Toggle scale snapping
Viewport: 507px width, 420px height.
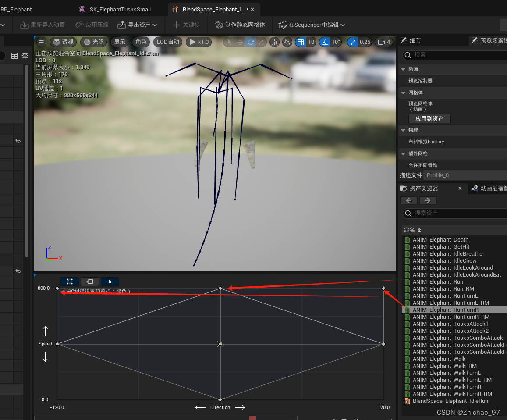(353, 42)
